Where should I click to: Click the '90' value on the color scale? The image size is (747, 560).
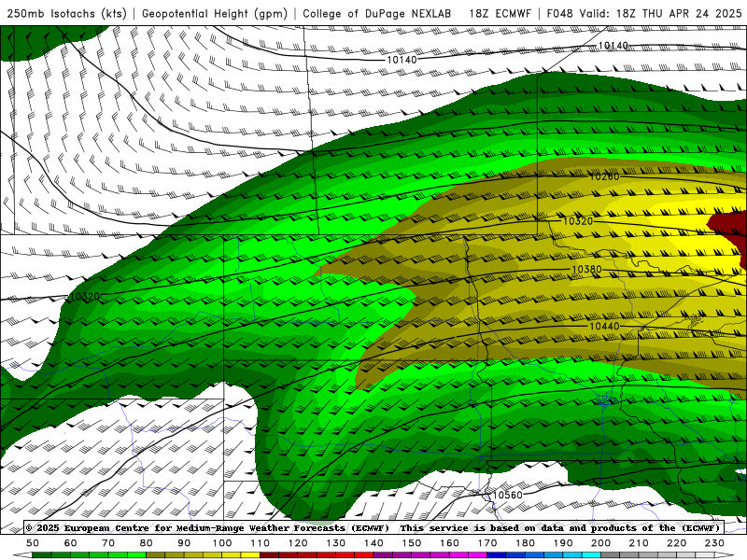(x=184, y=543)
